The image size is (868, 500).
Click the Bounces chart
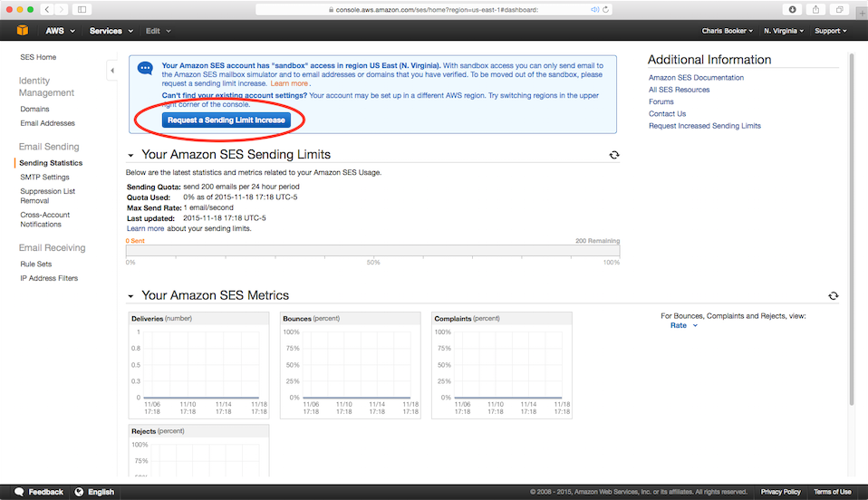click(x=351, y=365)
